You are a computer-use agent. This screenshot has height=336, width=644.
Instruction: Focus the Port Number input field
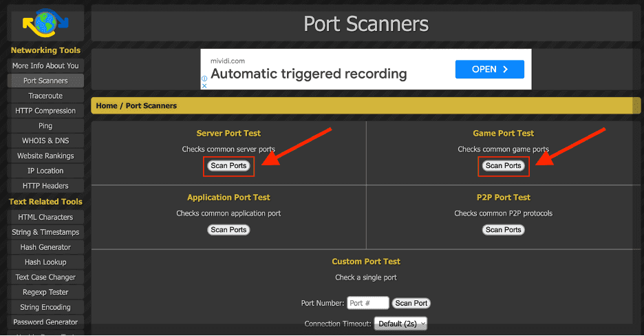click(367, 303)
